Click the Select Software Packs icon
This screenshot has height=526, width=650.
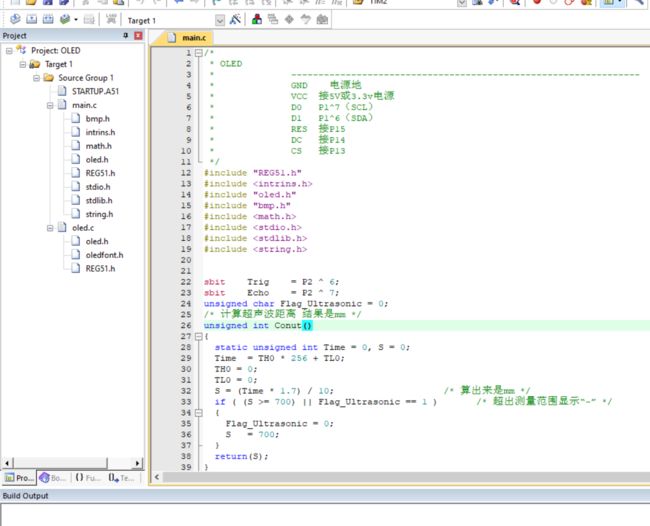coord(306,19)
